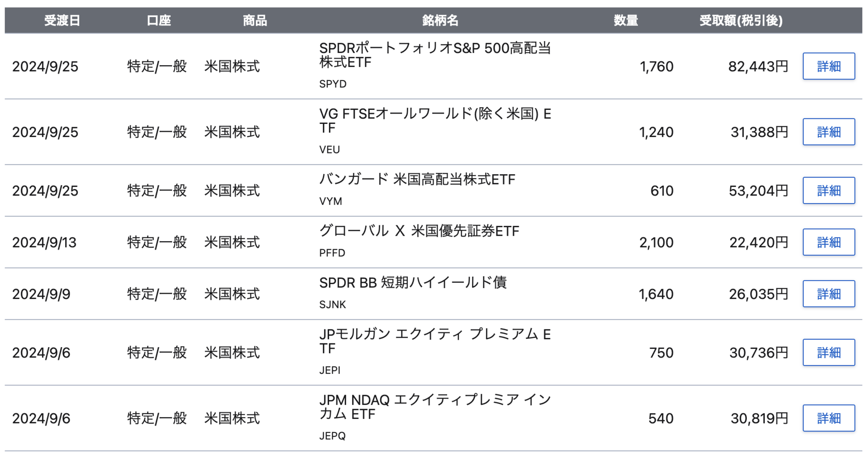Click the JEPQ ticker label
This screenshot has width=868, height=457.
click(332, 436)
